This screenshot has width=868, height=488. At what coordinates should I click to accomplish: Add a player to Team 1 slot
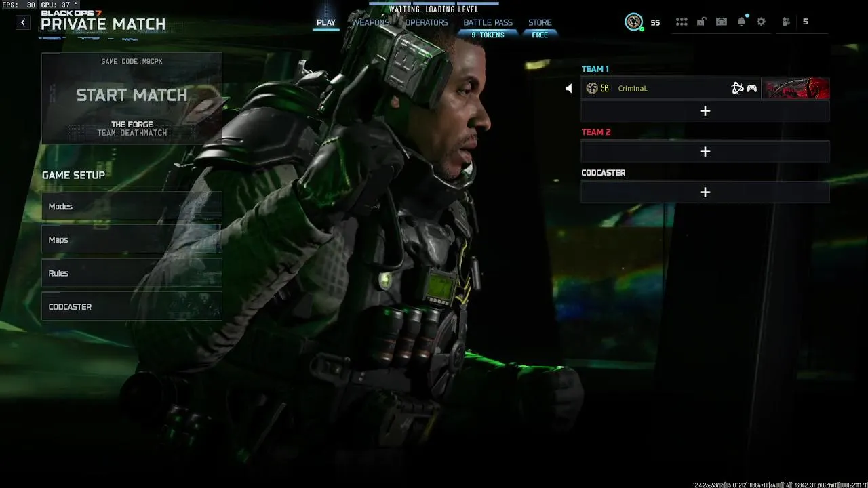(x=705, y=111)
